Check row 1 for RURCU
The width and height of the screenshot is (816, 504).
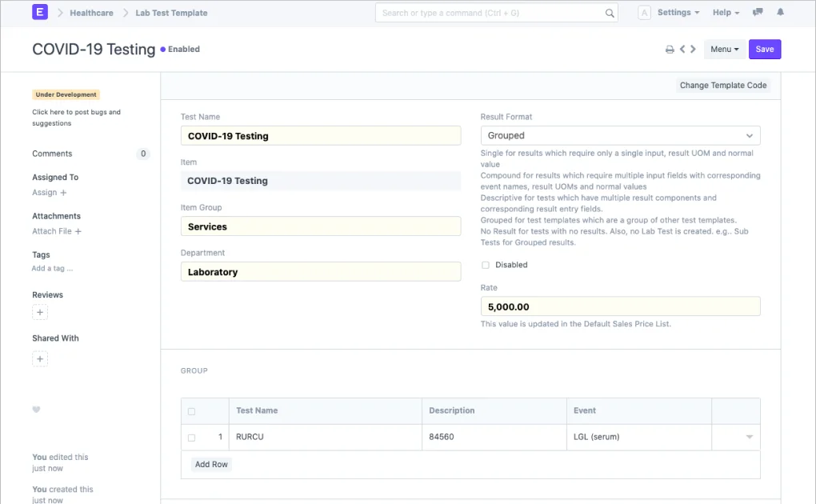[x=190, y=437]
